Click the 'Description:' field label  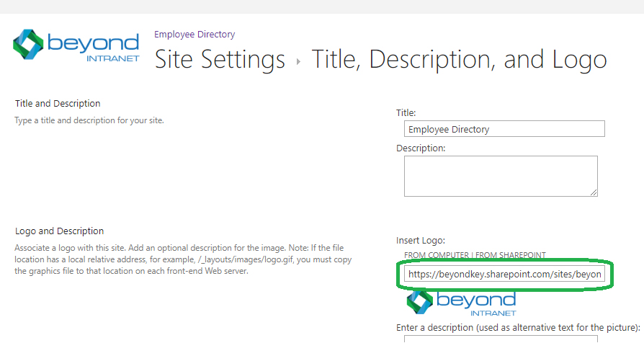(x=421, y=148)
